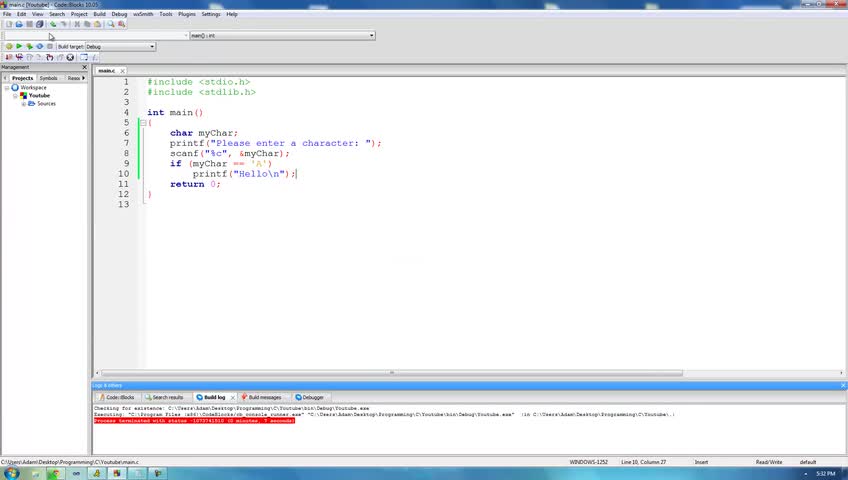
Task: Click the Redo toolbar icon
Action: click(x=63, y=24)
